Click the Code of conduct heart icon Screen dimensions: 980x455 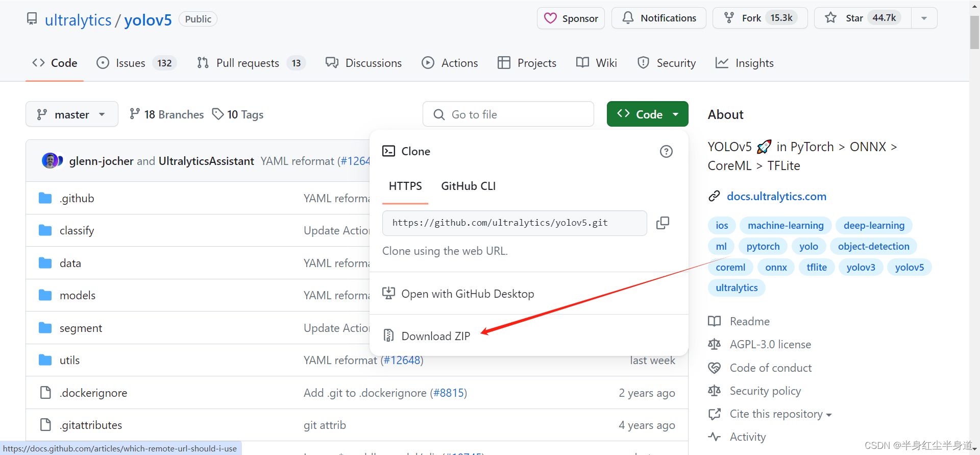(714, 368)
